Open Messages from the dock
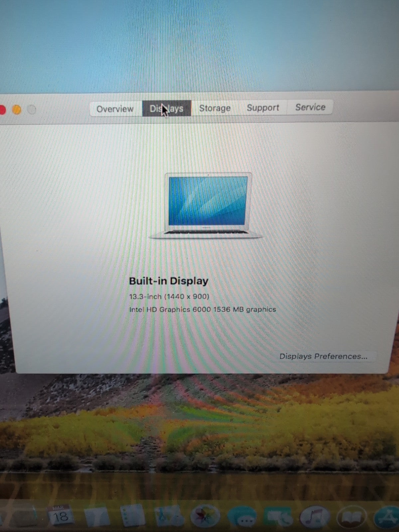The image size is (399, 532). 242,517
